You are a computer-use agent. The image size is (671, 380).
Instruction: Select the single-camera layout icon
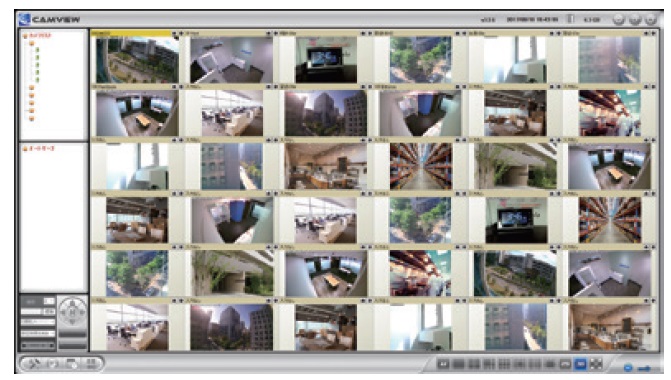tap(458, 364)
